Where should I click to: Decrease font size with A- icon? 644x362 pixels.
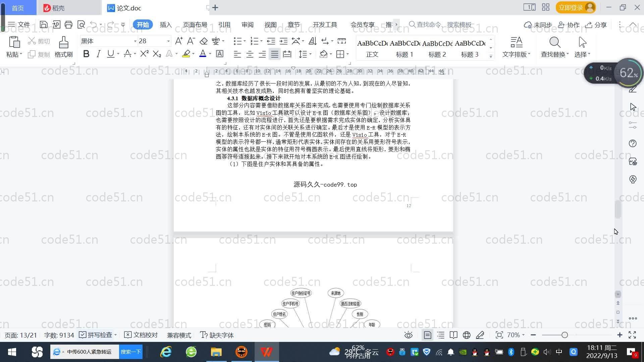pyautogui.click(x=191, y=41)
